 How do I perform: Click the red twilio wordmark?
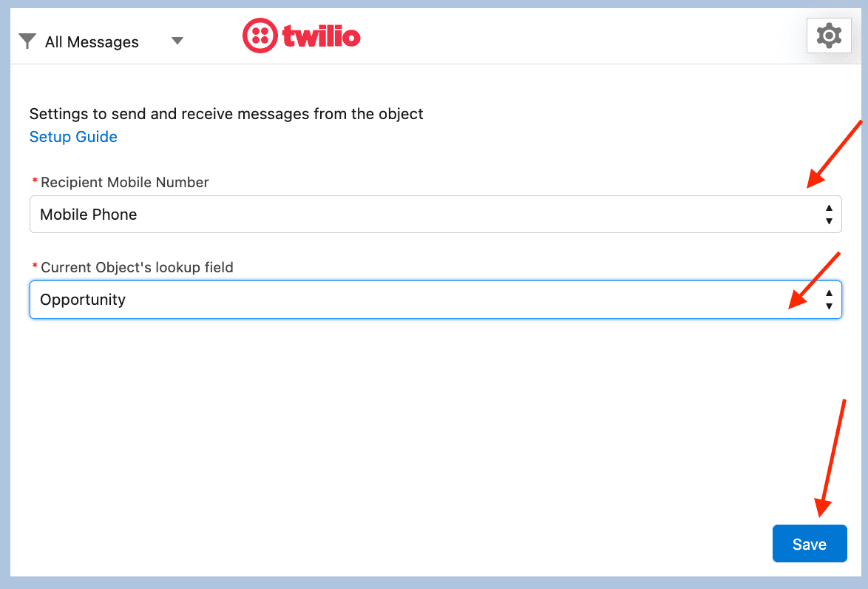point(321,36)
